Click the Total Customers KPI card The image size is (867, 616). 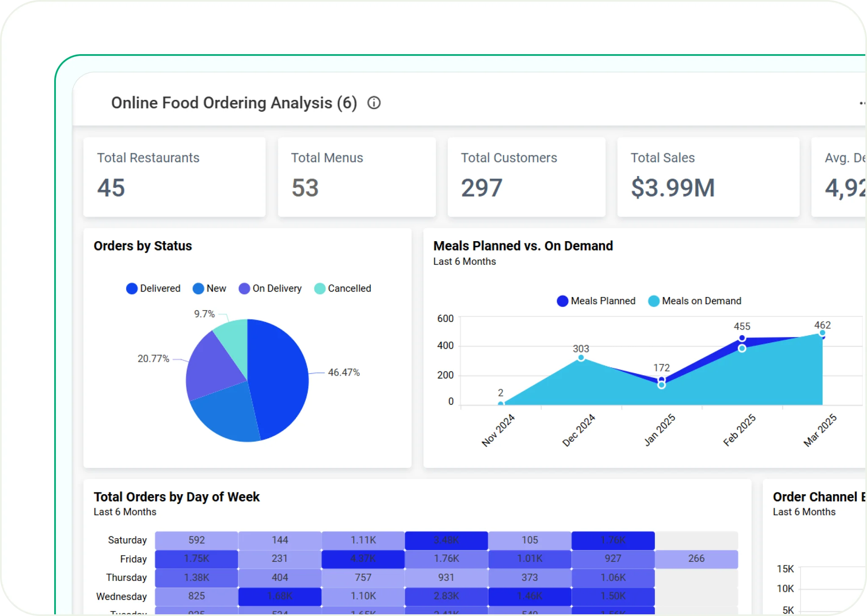pos(526,178)
